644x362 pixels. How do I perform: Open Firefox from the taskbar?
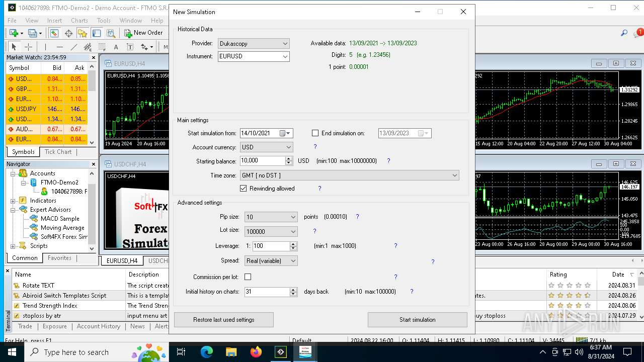tap(256, 352)
